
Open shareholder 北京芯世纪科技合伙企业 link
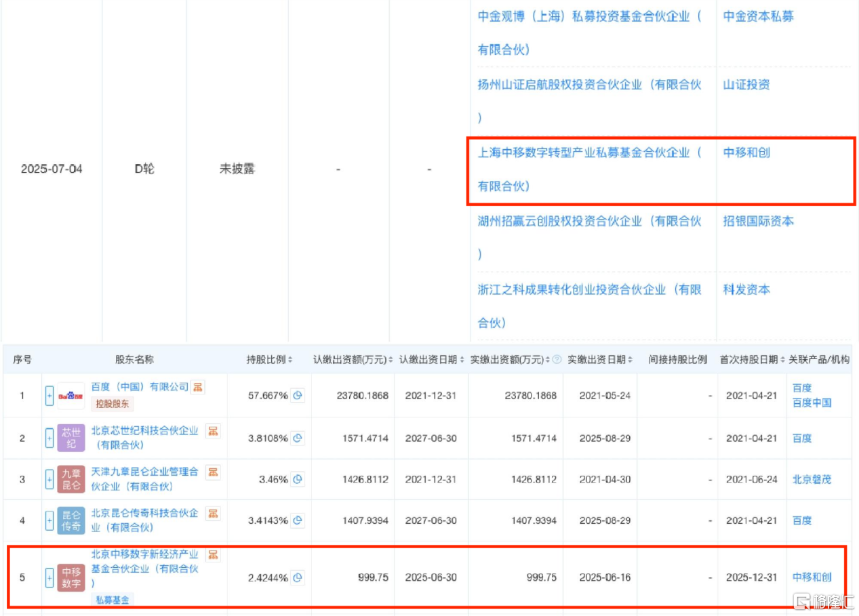[x=145, y=438]
